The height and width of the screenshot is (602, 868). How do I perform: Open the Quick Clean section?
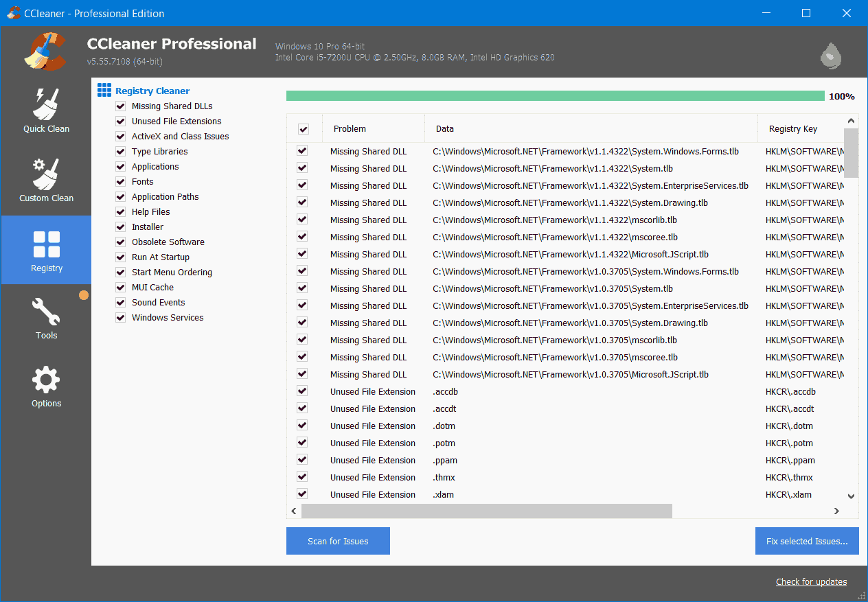pyautogui.click(x=46, y=110)
